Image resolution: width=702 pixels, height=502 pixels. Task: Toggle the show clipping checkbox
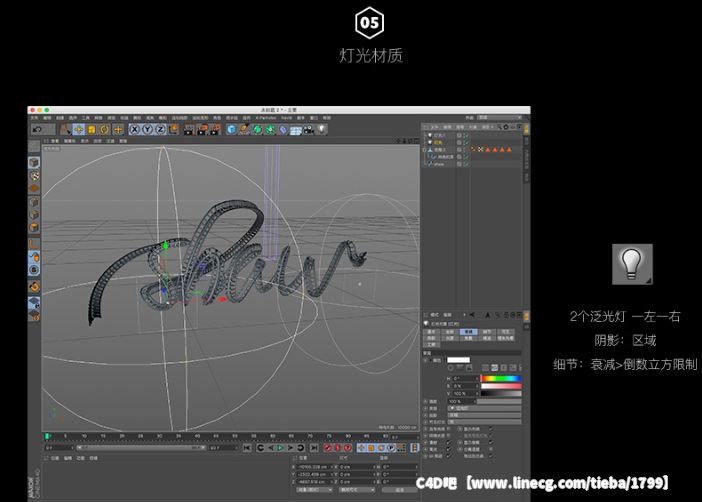[x=491, y=442]
